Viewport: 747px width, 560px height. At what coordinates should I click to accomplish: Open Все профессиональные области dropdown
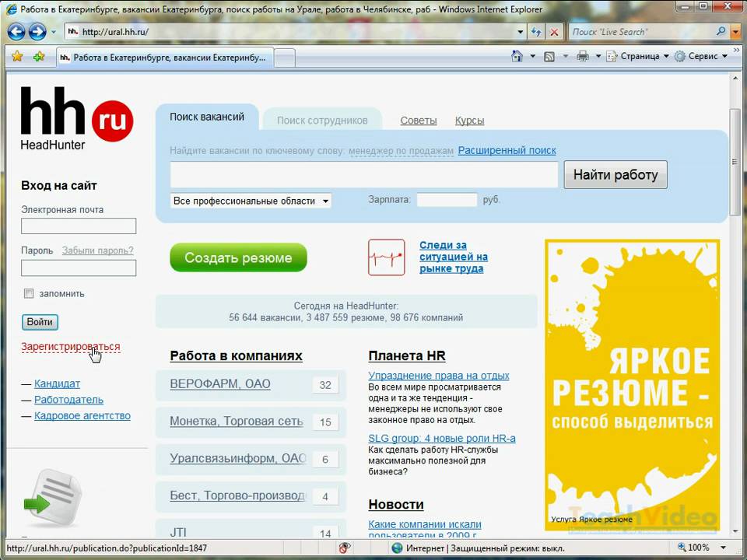click(251, 201)
